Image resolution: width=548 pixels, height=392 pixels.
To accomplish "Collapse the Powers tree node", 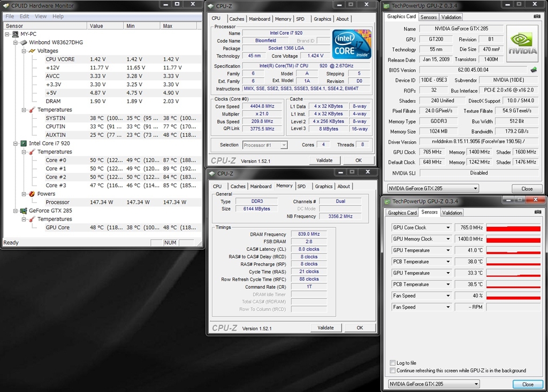I will click(24, 194).
